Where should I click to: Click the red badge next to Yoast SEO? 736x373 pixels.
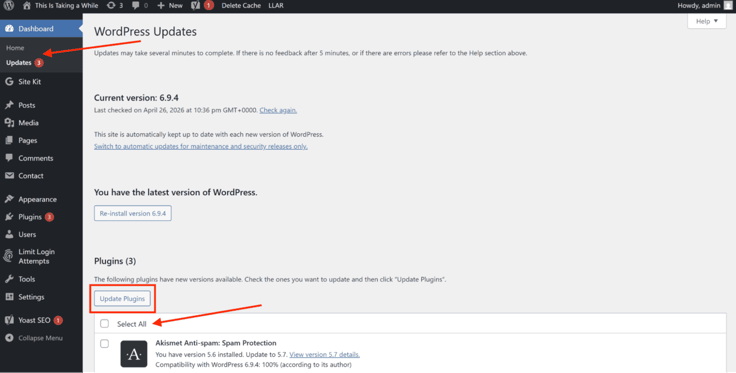(58, 320)
